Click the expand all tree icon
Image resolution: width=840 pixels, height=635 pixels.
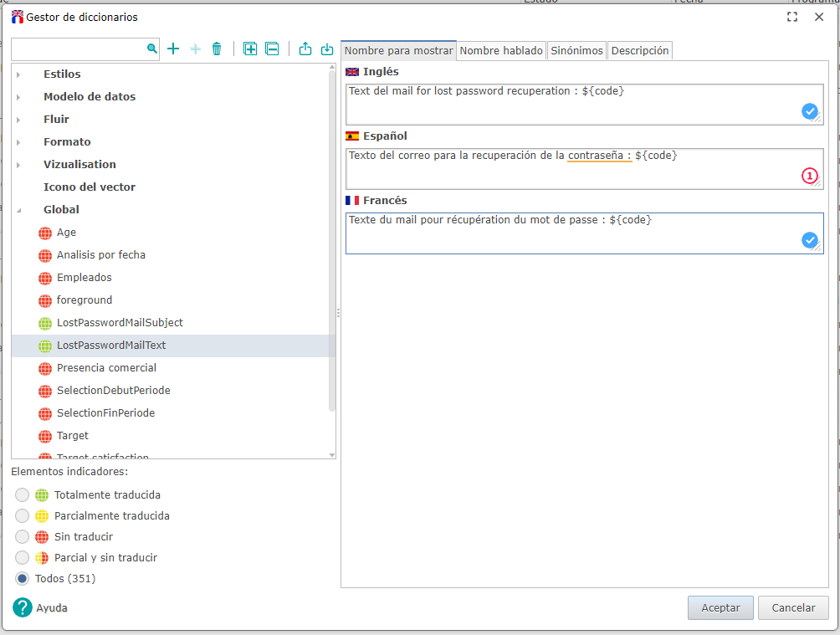[250, 49]
